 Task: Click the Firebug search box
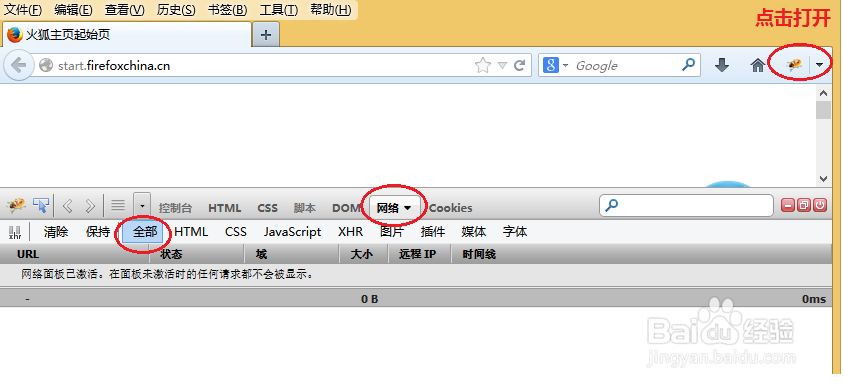click(686, 205)
